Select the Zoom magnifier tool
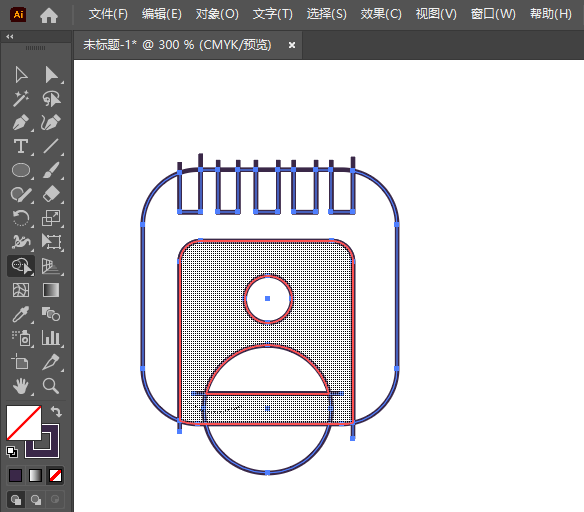The height and width of the screenshot is (512, 584). 51,386
